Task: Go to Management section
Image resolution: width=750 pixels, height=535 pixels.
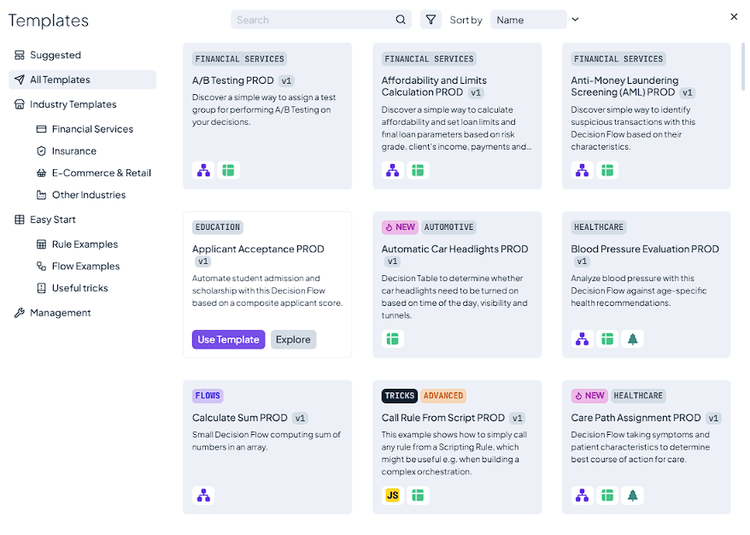Action: (60, 313)
